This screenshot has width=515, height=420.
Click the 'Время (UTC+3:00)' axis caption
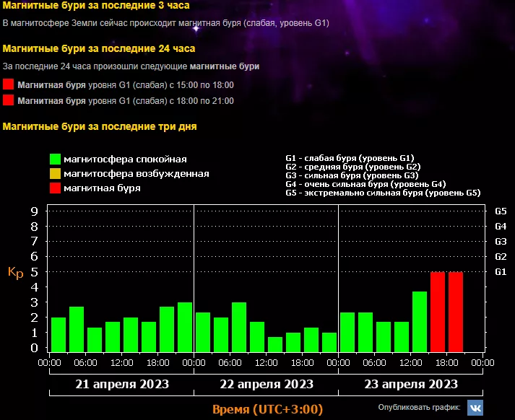click(x=267, y=409)
